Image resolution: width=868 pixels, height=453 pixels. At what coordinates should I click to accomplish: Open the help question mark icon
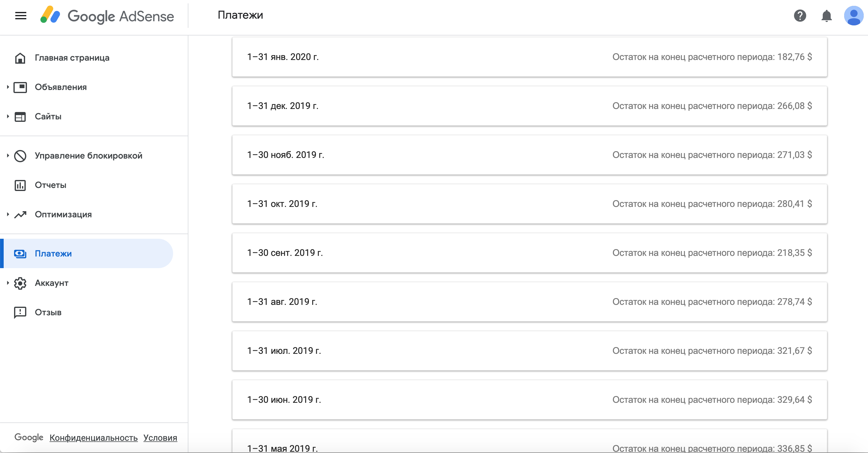click(x=799, y=16)
